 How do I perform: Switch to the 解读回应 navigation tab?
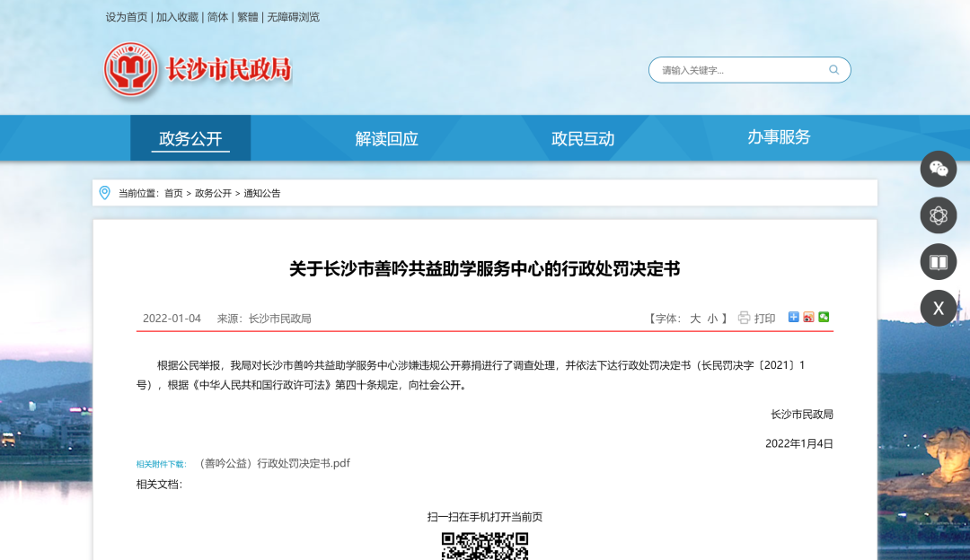[386, 138]
